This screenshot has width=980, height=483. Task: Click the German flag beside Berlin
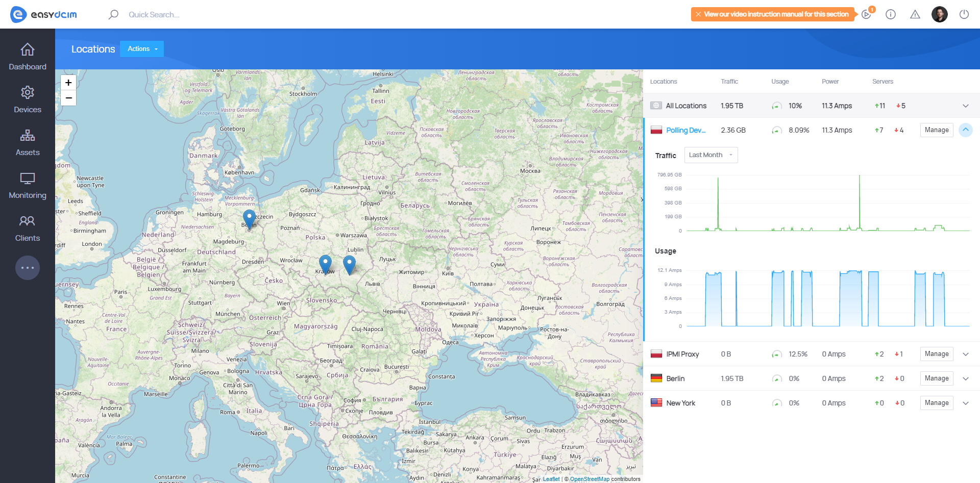[656, 378]
